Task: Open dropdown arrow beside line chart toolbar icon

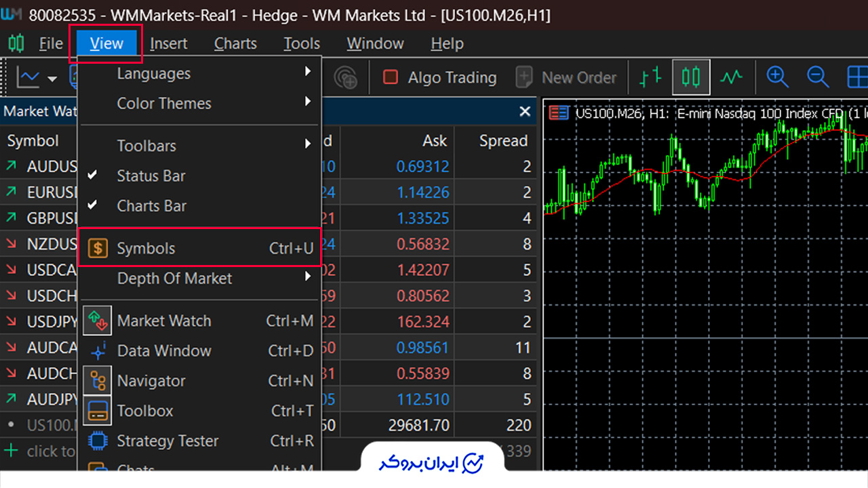Action: 52,79
